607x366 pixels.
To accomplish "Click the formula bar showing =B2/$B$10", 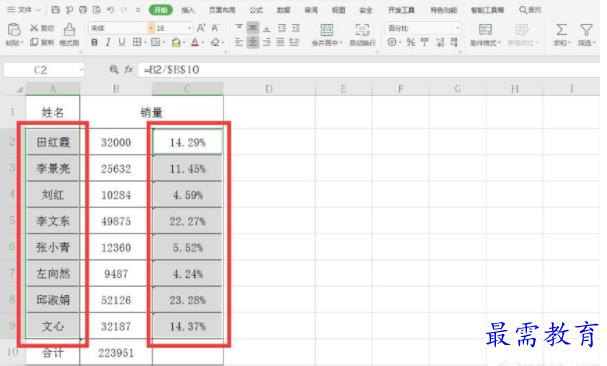I will [368, 70].
